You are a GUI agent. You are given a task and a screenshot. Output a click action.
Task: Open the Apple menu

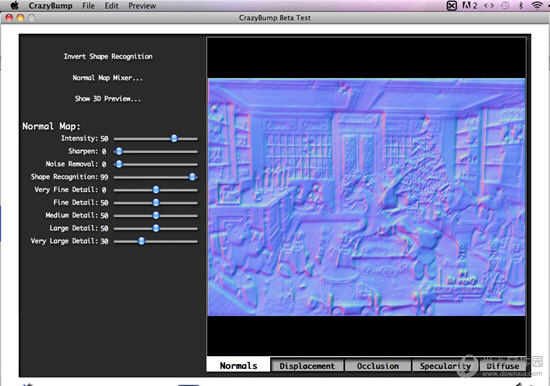pyautogui.click(x=14, y=5)
